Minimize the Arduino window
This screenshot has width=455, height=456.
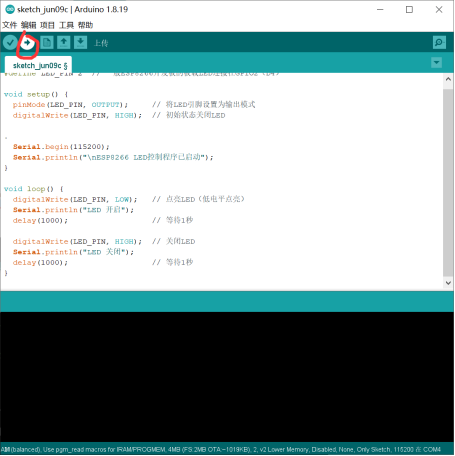(x=380, y=10)
